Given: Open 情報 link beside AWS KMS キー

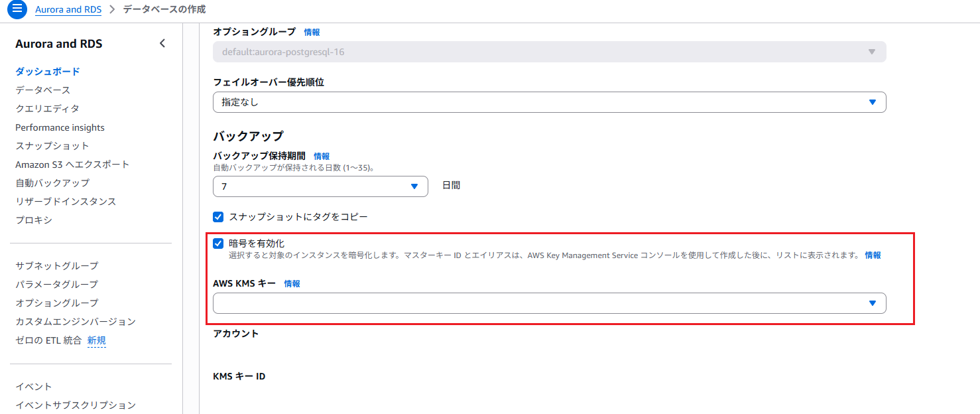Looking at the screenshot, I should coord(292,283).
